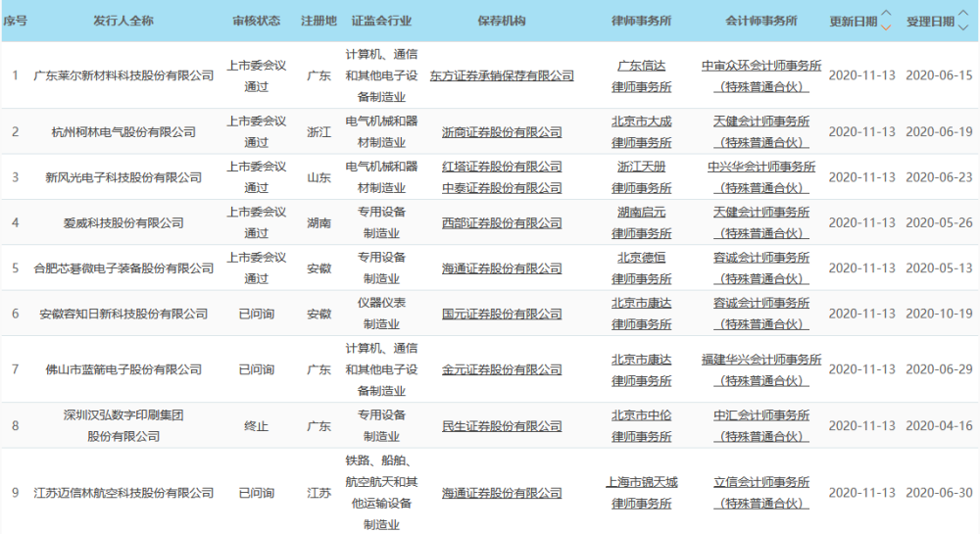Image resolution: width=980 pixels, height=534 pixels.
Task: Open 容诚会计师事务所 link in the 合肥芯碁微电子 row
Action: click(761, 268)
